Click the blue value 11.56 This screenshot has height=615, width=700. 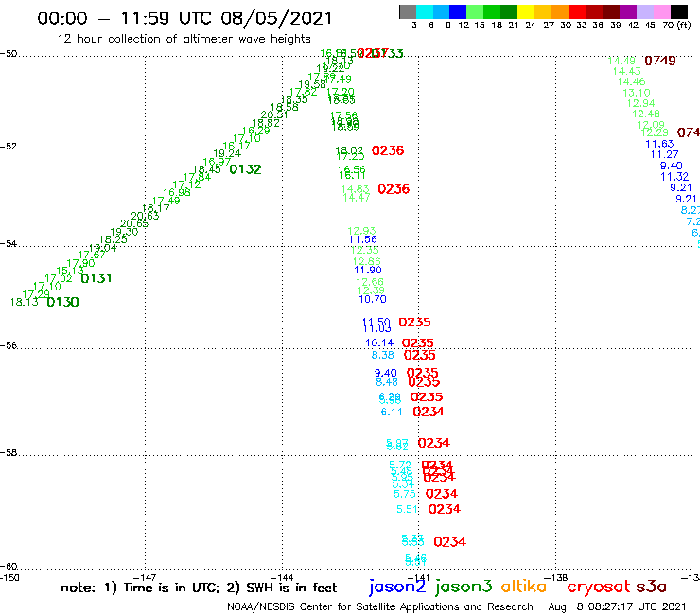coord(363,239)
